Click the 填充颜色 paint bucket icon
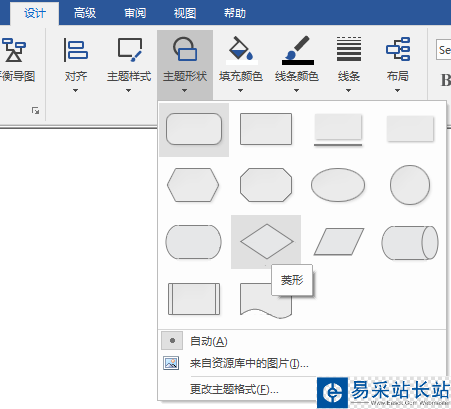The height and width of the screenshot is (409, 451). point(241,50)
